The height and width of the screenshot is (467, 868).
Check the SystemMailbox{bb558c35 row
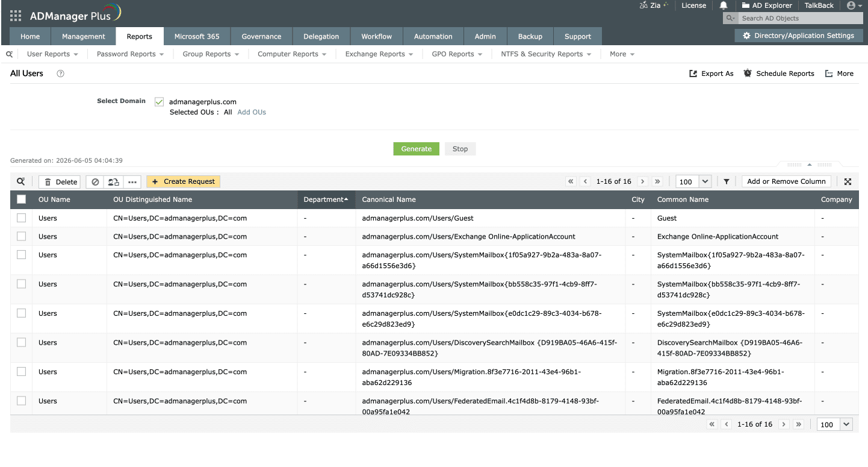[22, 284]
